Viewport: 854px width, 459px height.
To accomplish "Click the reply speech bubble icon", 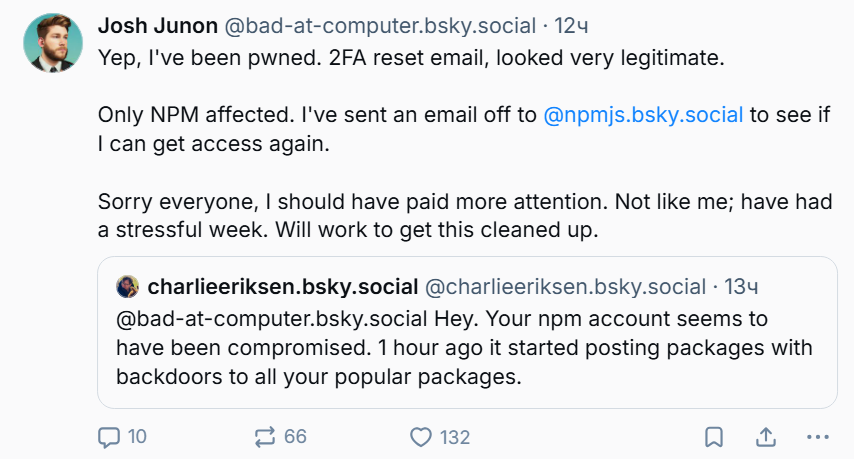I will pyautogui.click(x=109, y=437).
